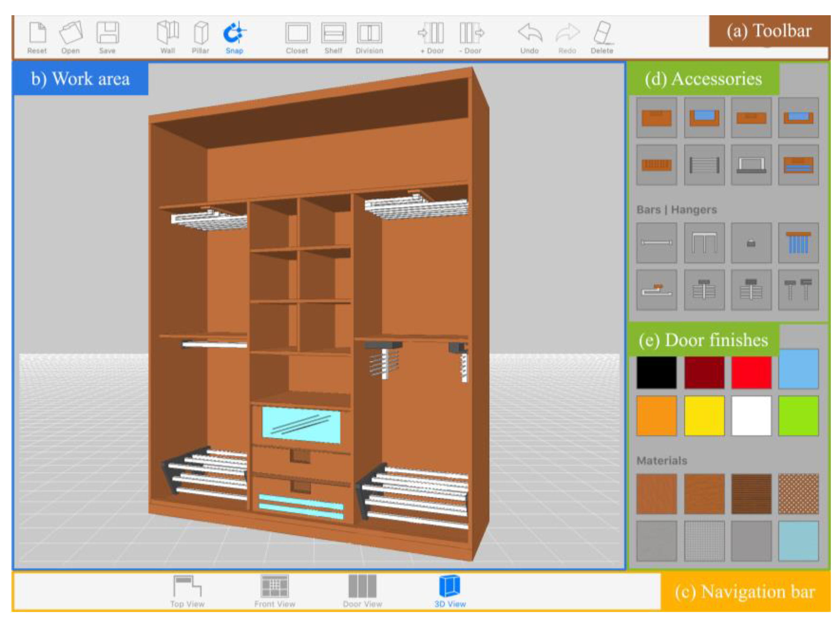Add the blue hanging trousers rack accessory
Screen dimensions: 840x624
point(798,243)
